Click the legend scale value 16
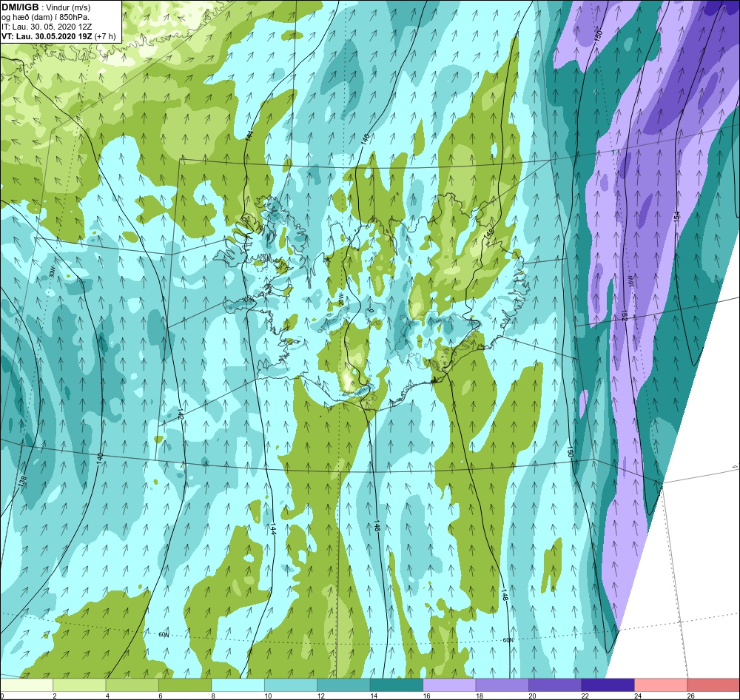The width and height of the screenshot is (740, 700). tap(426, 696)
